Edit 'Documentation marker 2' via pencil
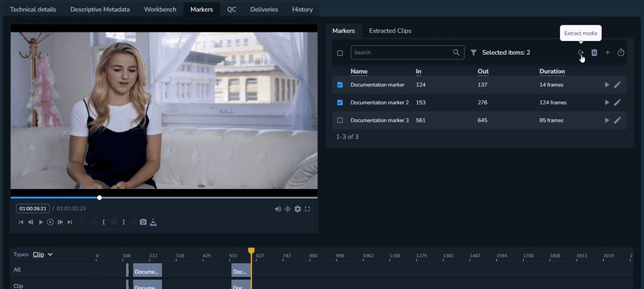Image resolution: width=644 pixels, height=289 pixels. 617,103
